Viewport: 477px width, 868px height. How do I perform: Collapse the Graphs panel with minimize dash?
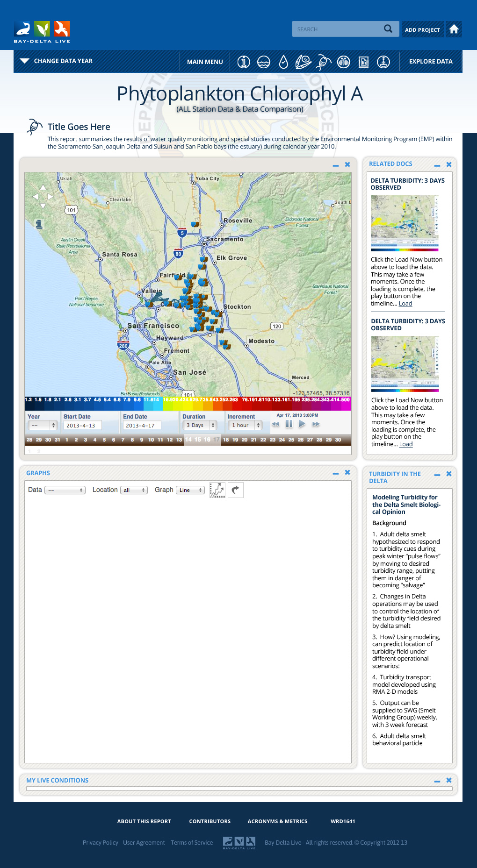click(x=335, y=474)
